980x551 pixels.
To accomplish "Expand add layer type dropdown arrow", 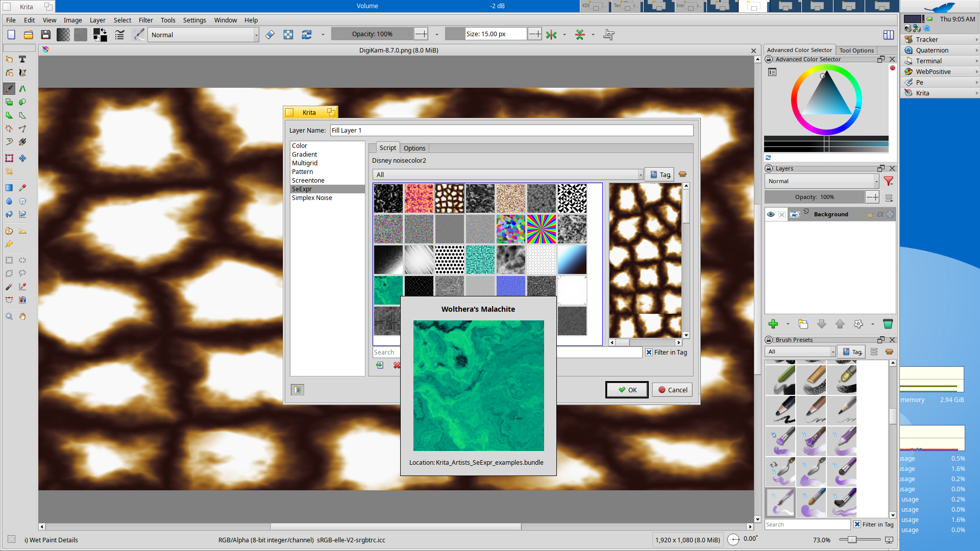I will coord(788,324).
